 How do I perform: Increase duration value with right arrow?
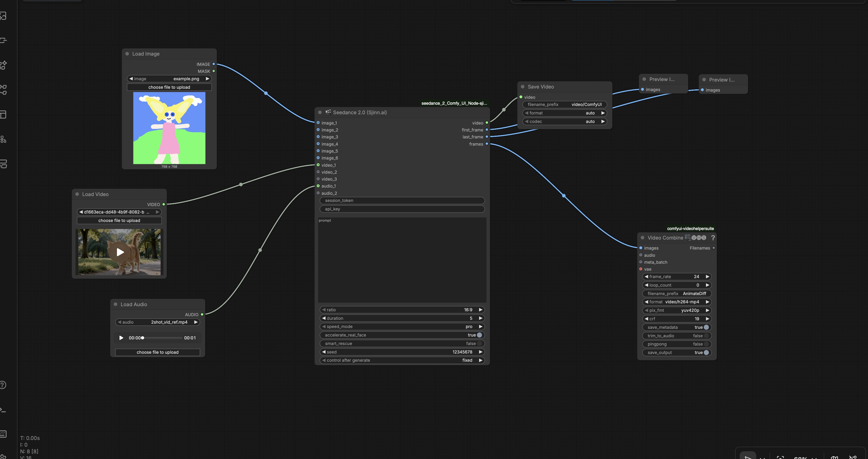pos(481,318)
